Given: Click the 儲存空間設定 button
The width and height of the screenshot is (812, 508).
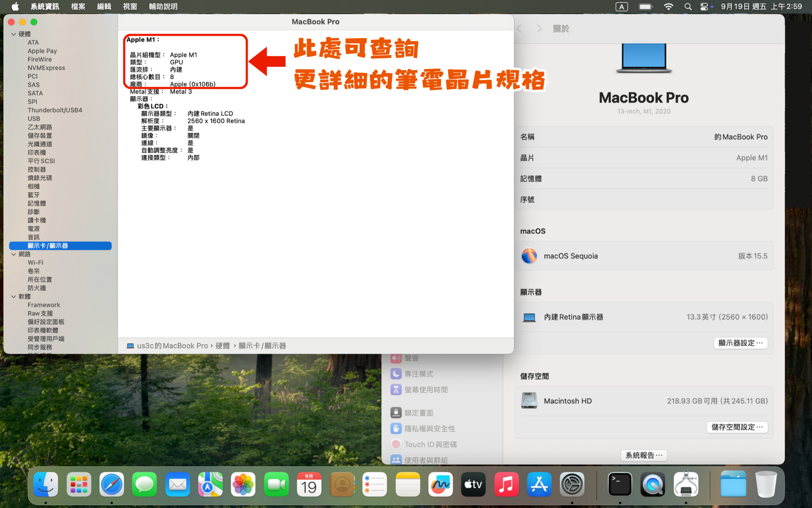Looking at the screenshot, I should (737, 427).
